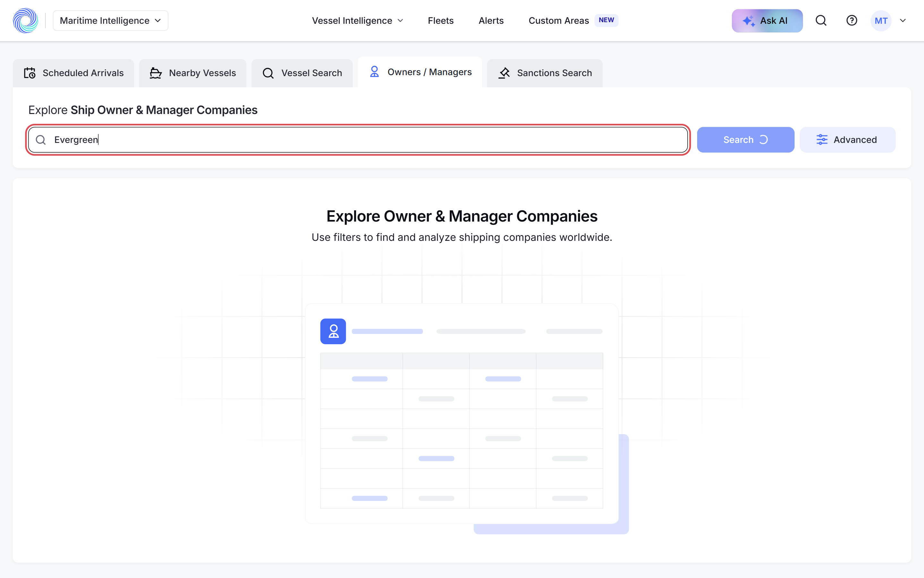Click the Vessel Search magnifier icon
The width and height of the screenshot is (924, 578).
(x=268, y=73)
